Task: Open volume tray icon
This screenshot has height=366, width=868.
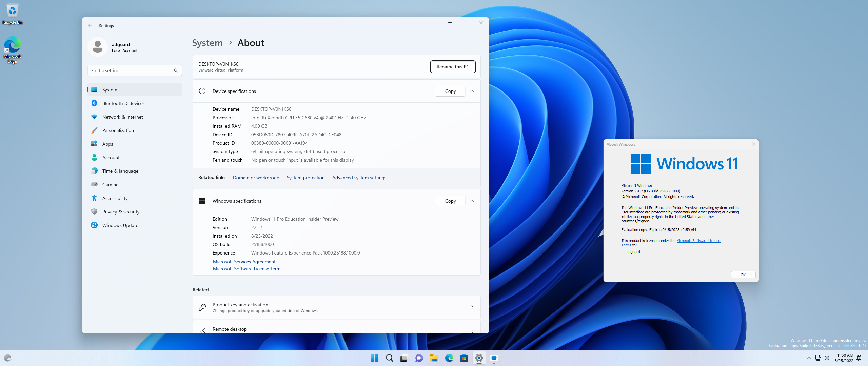Action: tap(826, 358)
